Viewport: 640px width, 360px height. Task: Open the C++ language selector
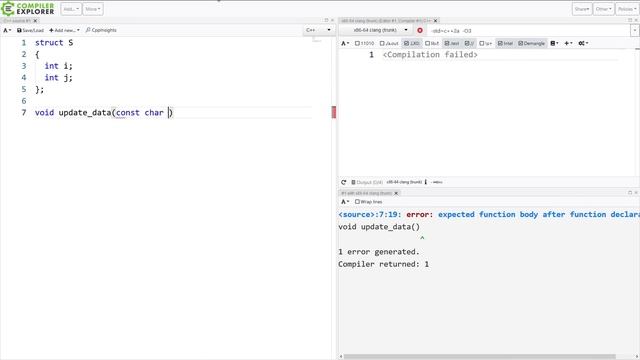(318, 30)
